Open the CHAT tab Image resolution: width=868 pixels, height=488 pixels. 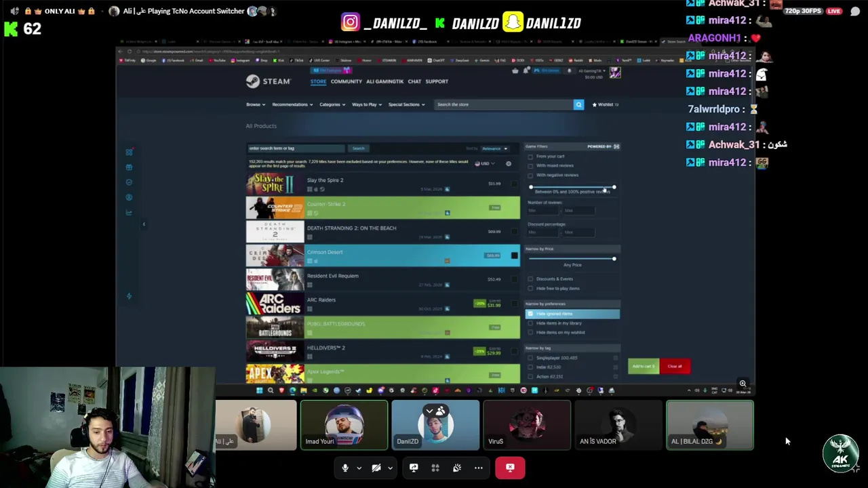(414, 81)
